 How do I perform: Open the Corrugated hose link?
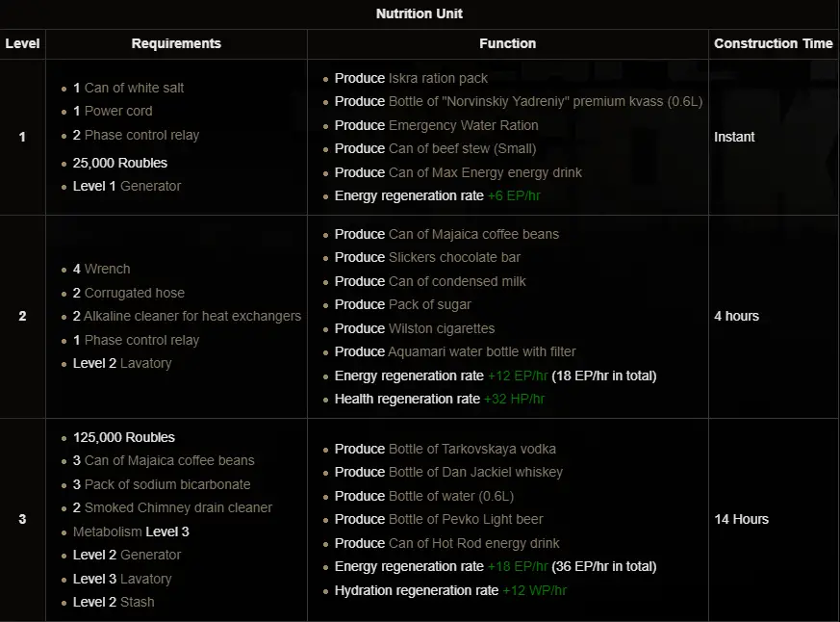134,293
